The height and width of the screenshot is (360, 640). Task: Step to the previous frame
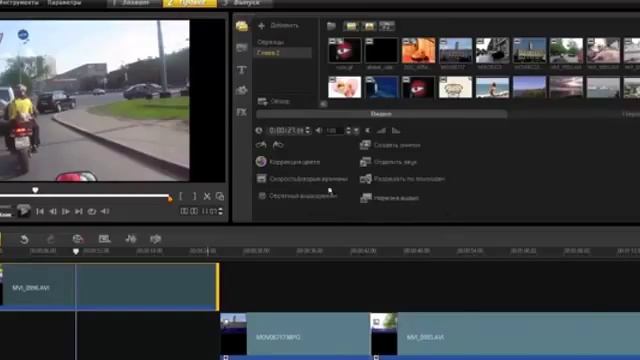pos(53,211)
